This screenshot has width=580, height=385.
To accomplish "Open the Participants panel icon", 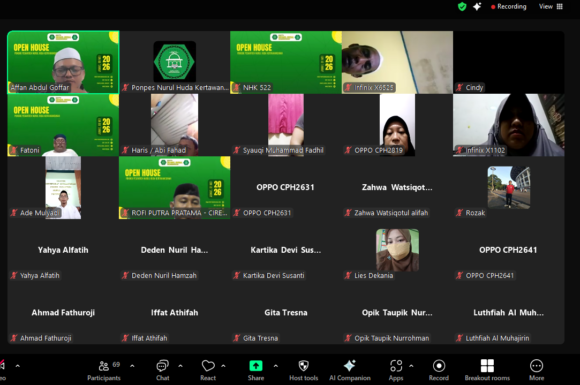I will click(x=104, y=366).
